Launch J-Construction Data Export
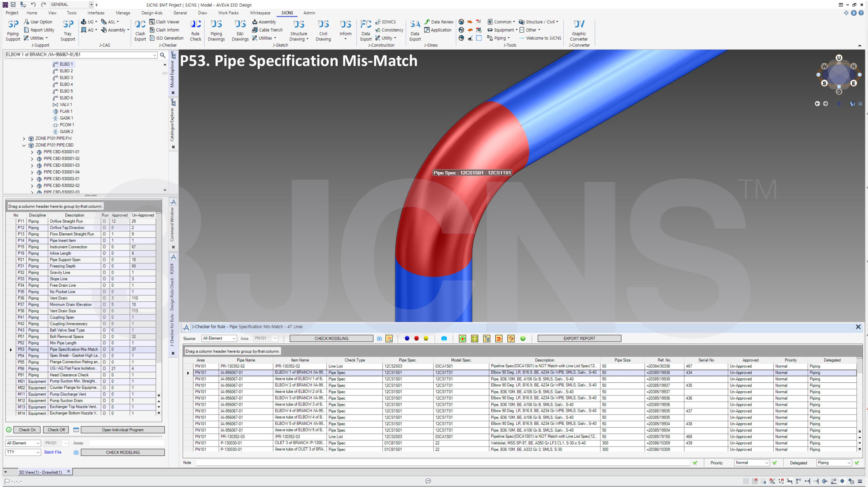 pos(366,30)
